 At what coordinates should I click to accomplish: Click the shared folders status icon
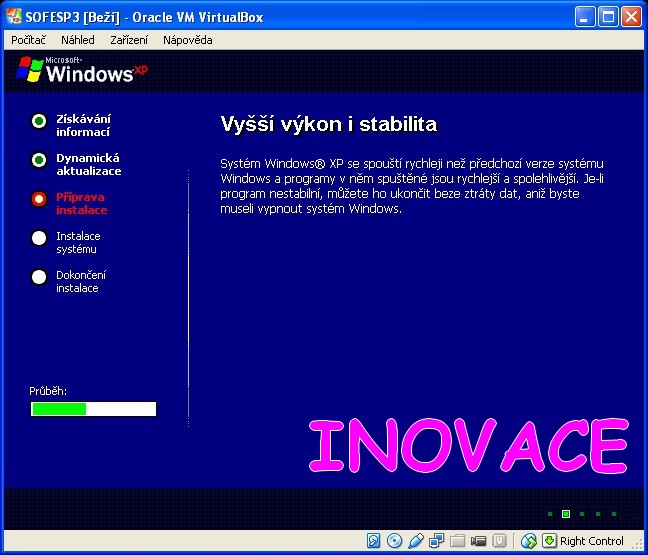[x=457, y=541]
